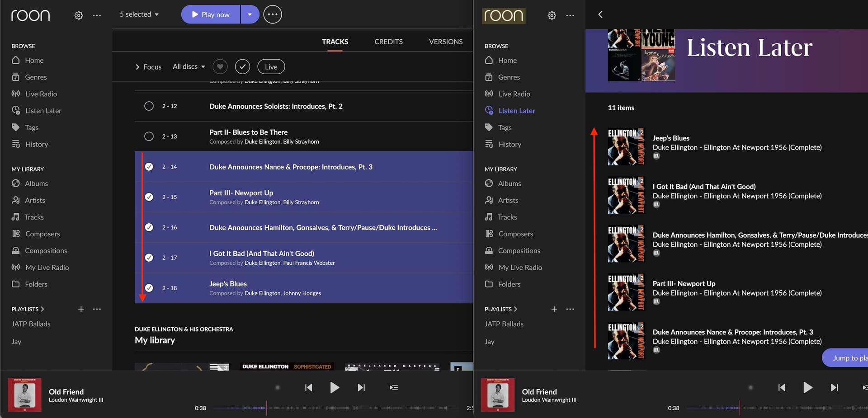Go back with the arrow in right window
868x418 pixels.
tap(600, 14)
